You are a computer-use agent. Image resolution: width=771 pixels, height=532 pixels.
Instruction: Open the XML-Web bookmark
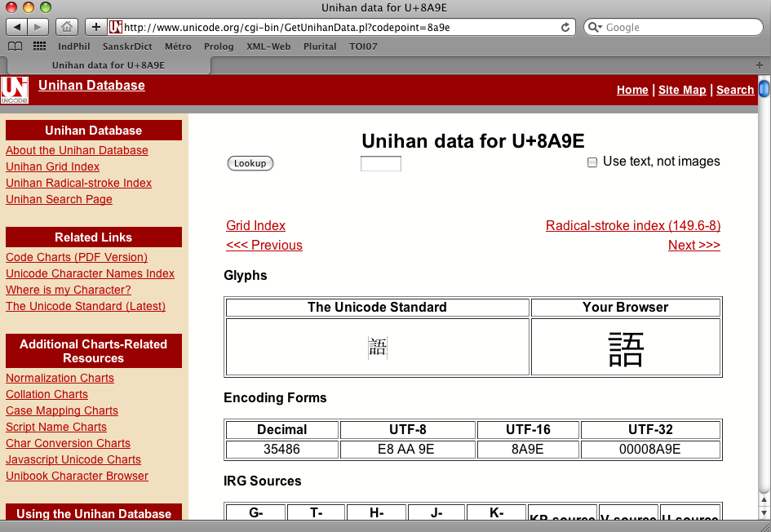(x=268, y=47)
